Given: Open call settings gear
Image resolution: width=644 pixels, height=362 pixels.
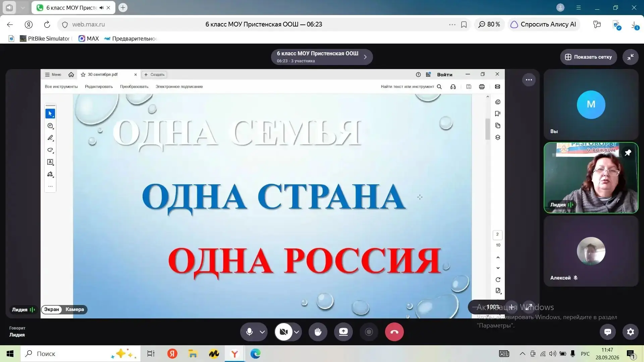Looking at the screenshot, I should point(631,332).
